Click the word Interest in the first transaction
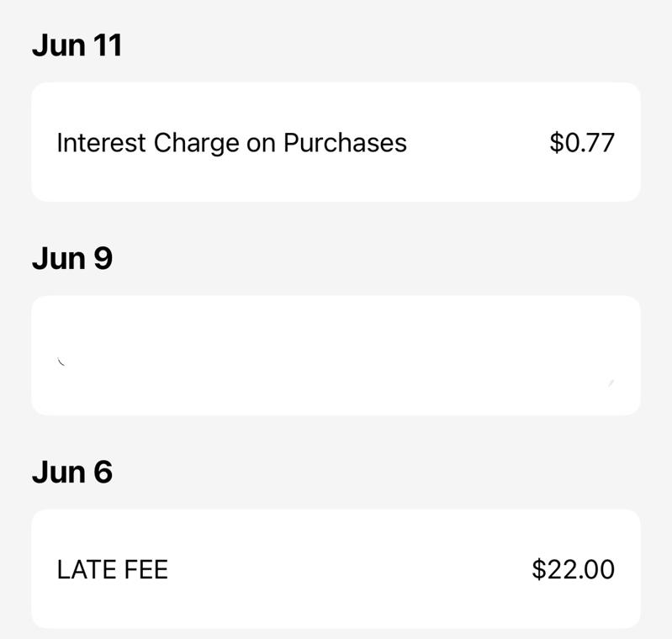Screen dimensions: 672x639 (x=101, y=142)
